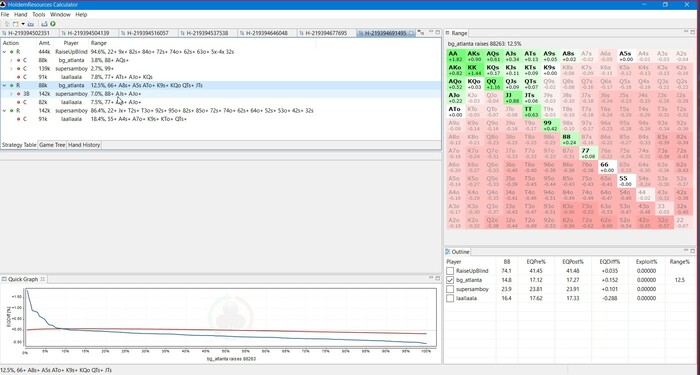This screenshot has width=700, height=375.
Task: Click the greyed-out first toolbar icon
Action: [7, 24]
